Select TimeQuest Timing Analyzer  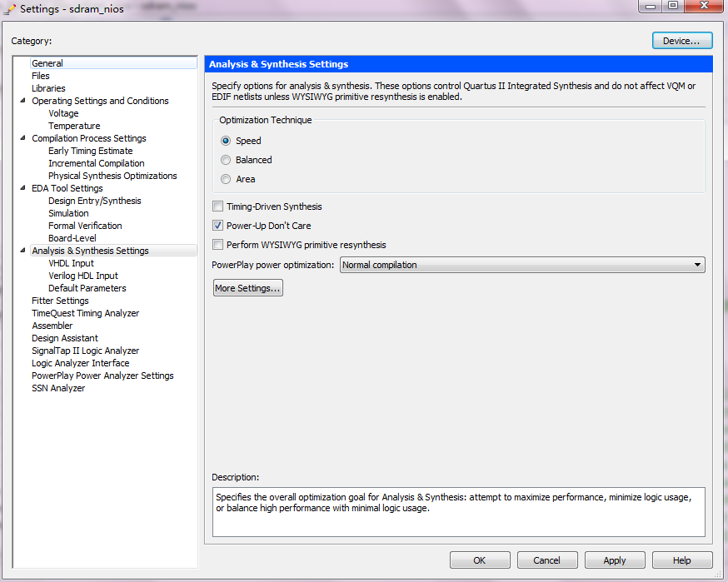click(x=86, y=313)
